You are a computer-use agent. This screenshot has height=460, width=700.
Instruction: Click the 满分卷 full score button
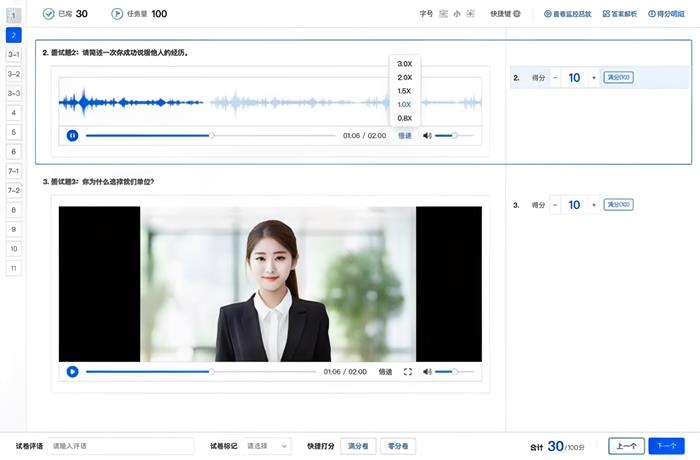click(x=358, y=446)
